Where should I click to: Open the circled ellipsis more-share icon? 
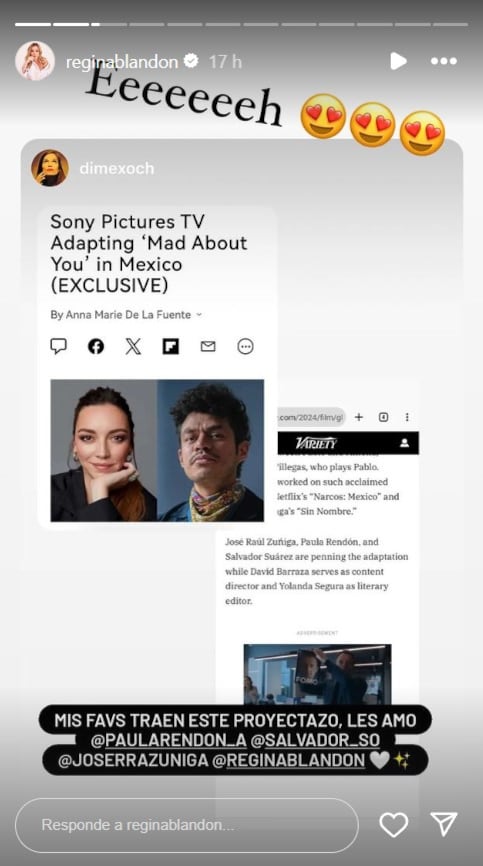(x=245, y=346)
